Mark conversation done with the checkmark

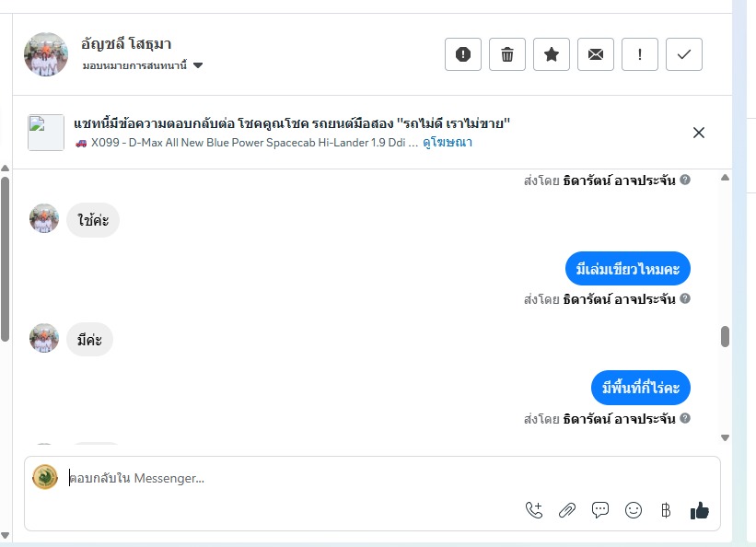(683, 54)
